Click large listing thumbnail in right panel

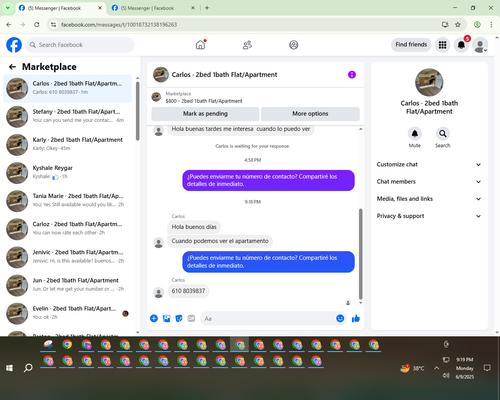[x=429, y=82]
